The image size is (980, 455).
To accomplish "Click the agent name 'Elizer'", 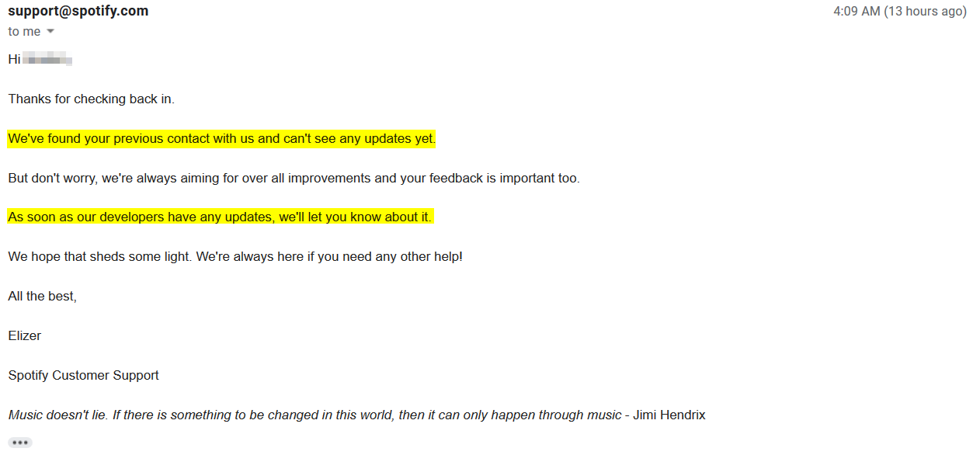I will (25, 336).
